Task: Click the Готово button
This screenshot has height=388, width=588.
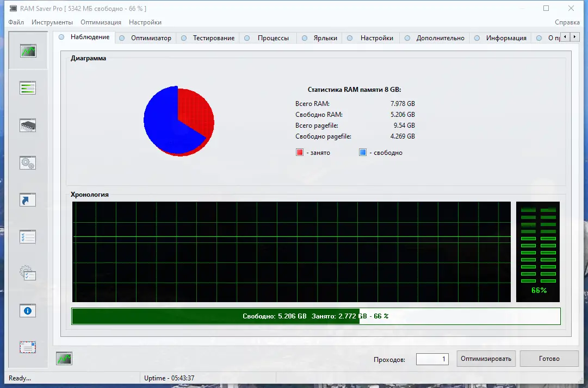Action: click(549, 358)
